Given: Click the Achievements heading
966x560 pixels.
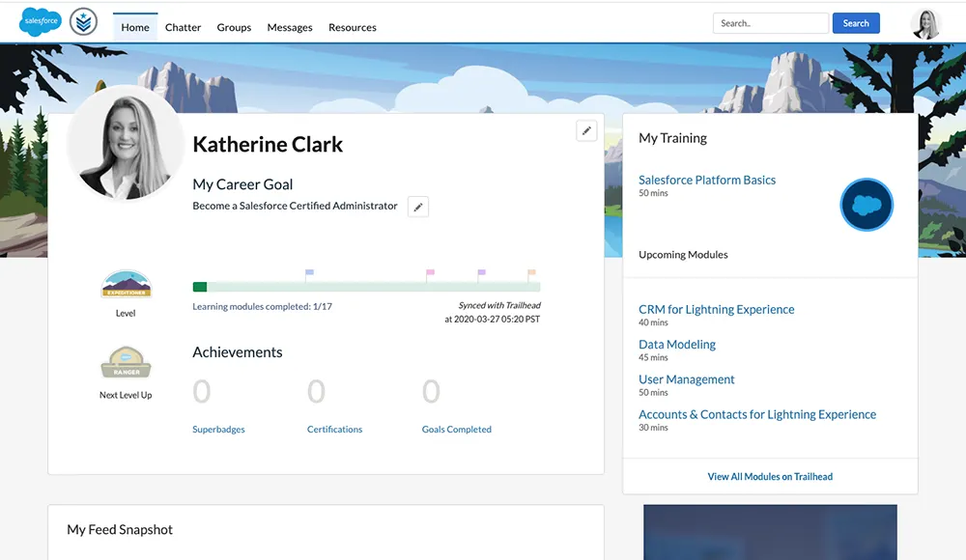Looking at the screenshot, I should click(238, 351).
